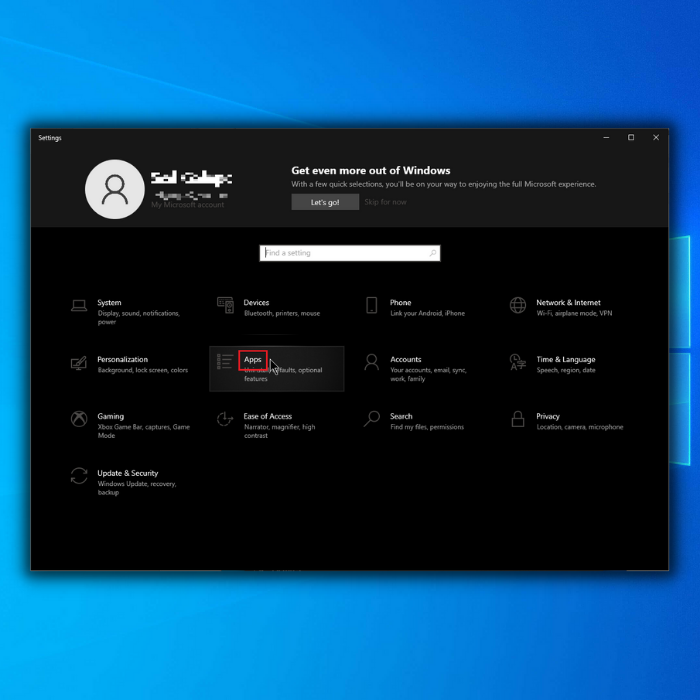The image size is (700, 700).
Task: Open the Time & Language icon
Action: [518, 362]
